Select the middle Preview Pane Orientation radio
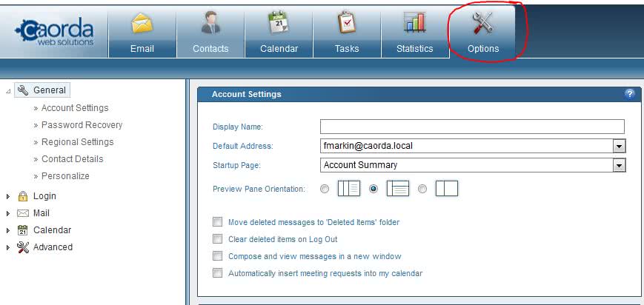644x305 pixels. click(x=374, y=189)
